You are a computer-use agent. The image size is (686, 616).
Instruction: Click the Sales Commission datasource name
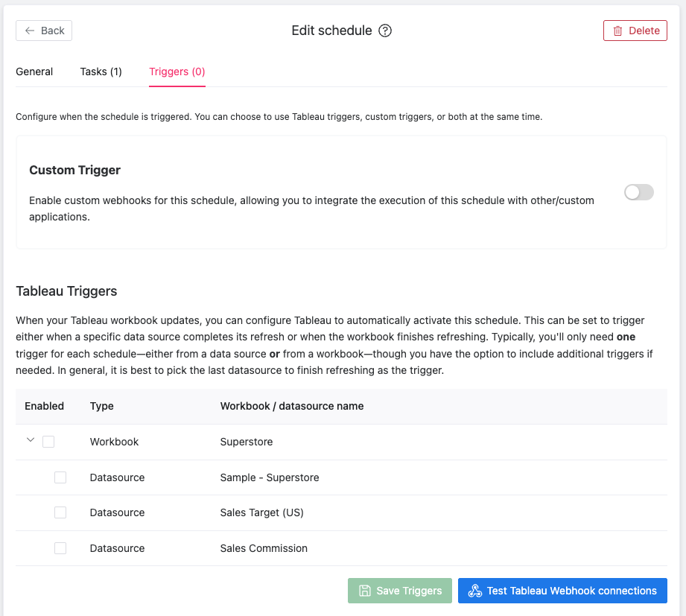[264, 548]
